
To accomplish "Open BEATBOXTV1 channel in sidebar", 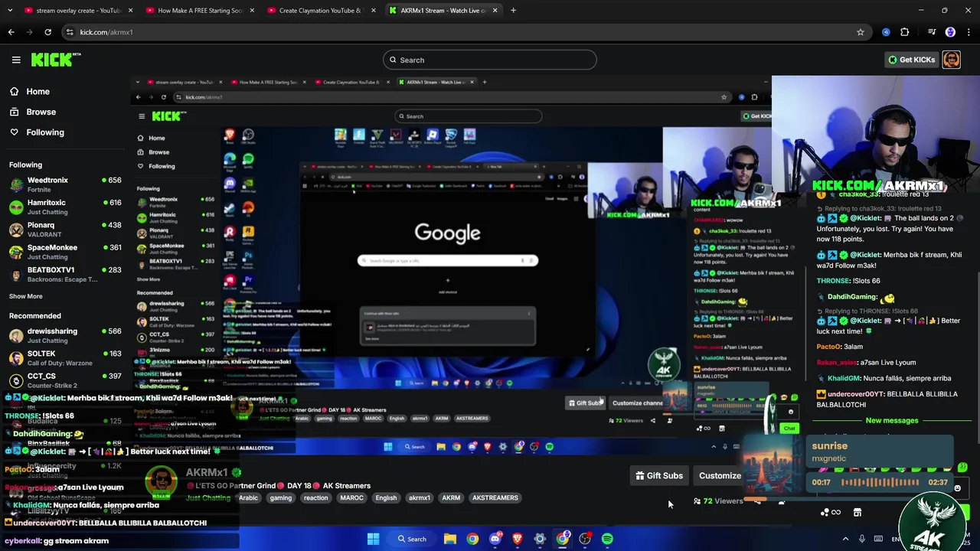I will pos(65,275).
